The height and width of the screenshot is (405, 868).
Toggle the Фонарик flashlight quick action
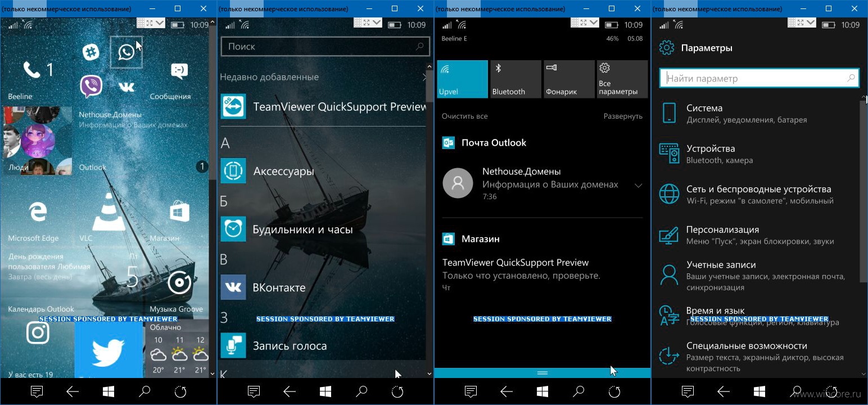click(569, 79)
